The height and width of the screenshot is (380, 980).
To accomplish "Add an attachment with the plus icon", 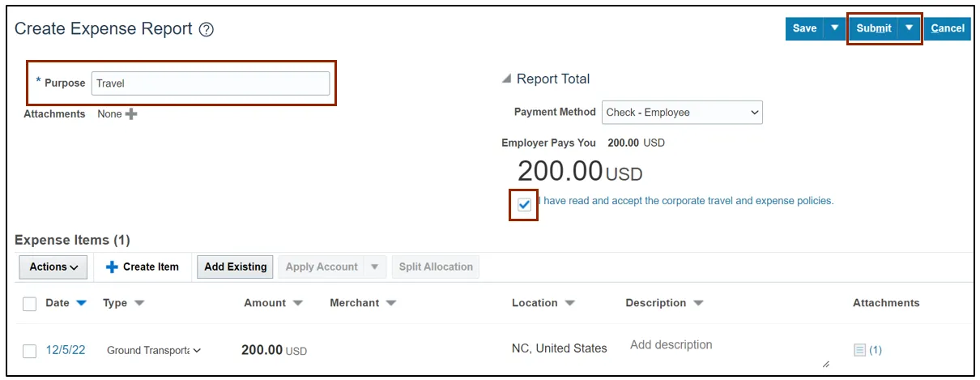I will (x=131, y=114).
